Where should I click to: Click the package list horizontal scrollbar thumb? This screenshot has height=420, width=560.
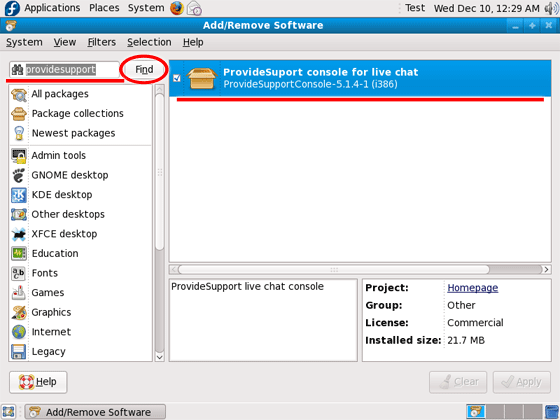[x=334, y=270]
